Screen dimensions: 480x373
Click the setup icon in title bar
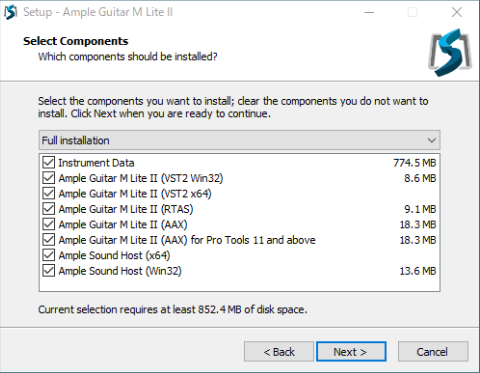[11, 12]
